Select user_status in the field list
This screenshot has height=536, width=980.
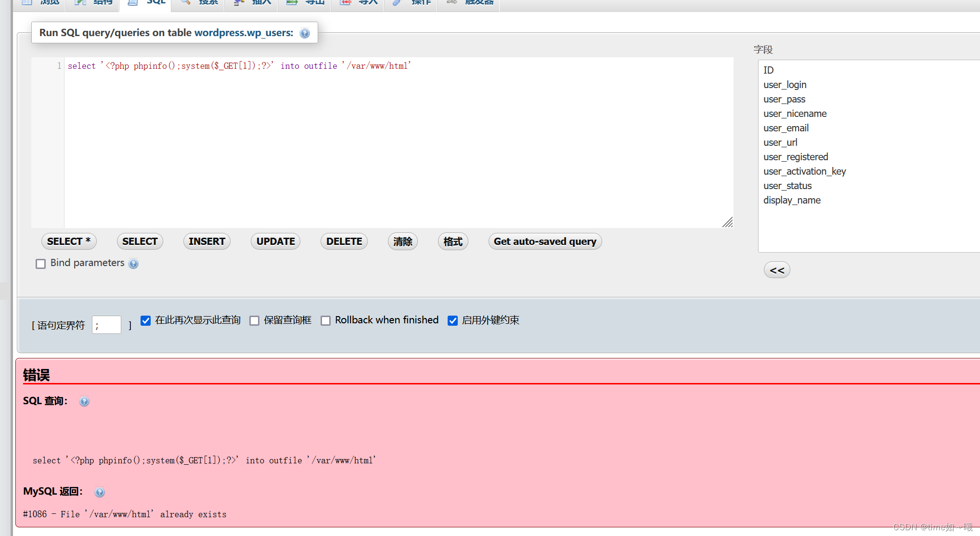click(869, 186)
